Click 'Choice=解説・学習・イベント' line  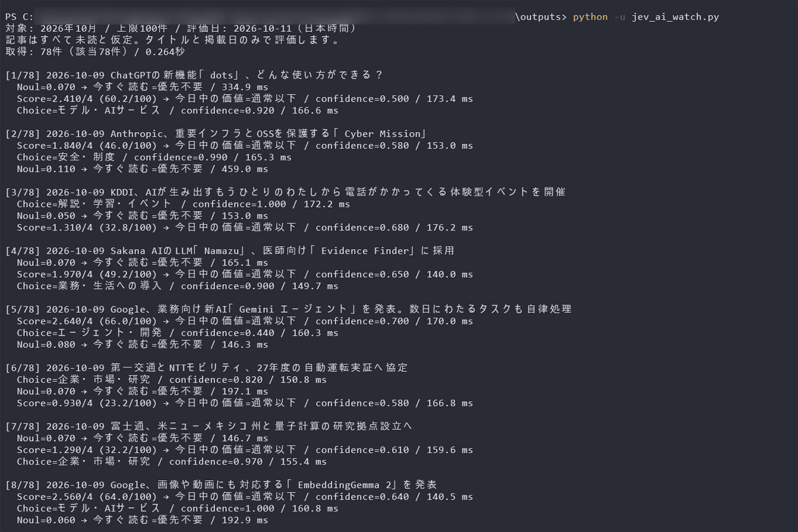[x=183, y=204]
